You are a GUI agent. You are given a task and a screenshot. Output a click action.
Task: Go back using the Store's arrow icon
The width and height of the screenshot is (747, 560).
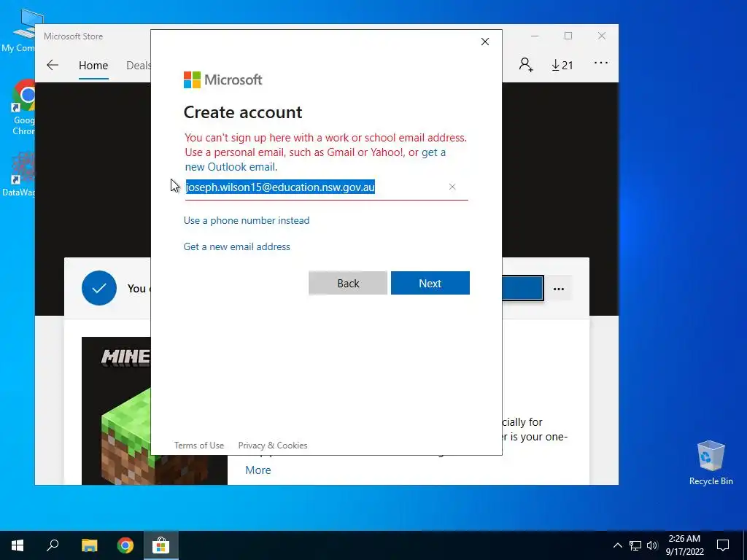point(53,65)
